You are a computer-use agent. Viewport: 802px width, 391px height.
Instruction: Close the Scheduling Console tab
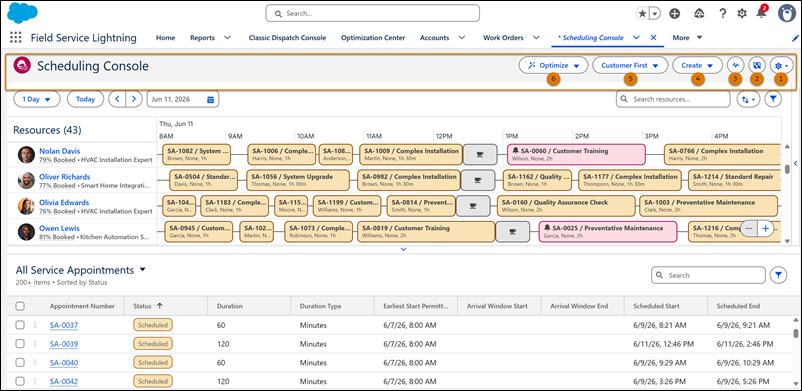click(x=653, y=37)
